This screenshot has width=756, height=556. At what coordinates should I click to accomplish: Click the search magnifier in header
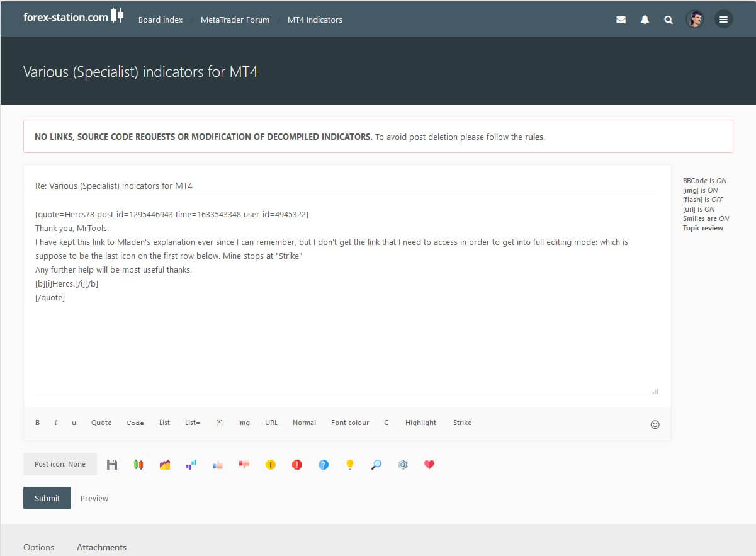669,20
